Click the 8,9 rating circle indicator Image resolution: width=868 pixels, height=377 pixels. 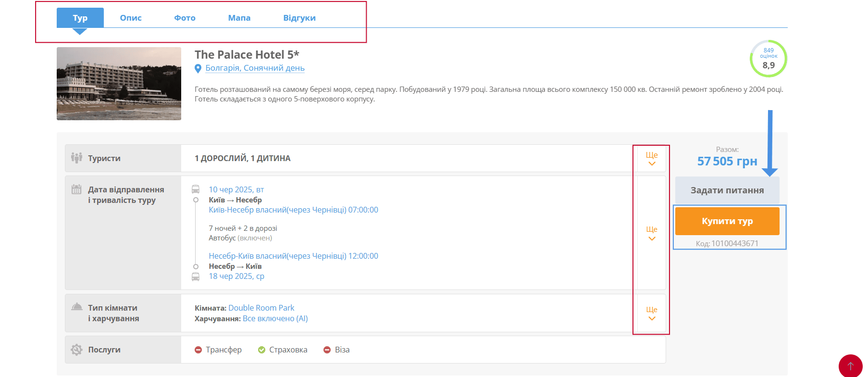(768, 59)
